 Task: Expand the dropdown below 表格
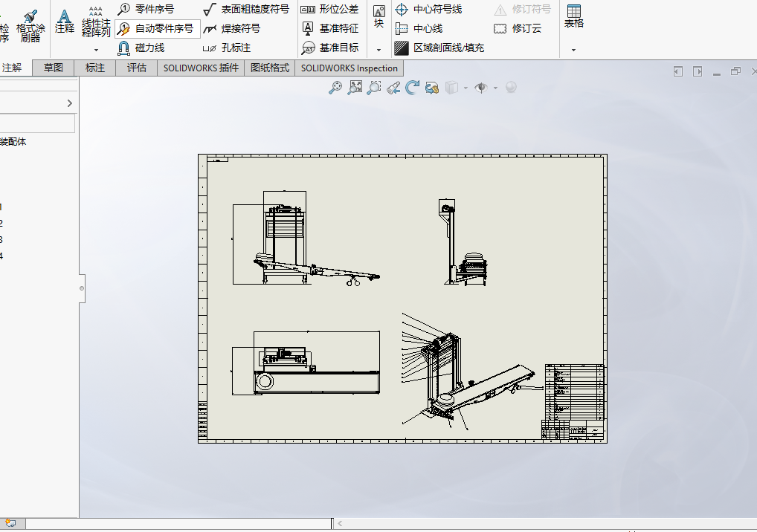click(x=573, y=50)
